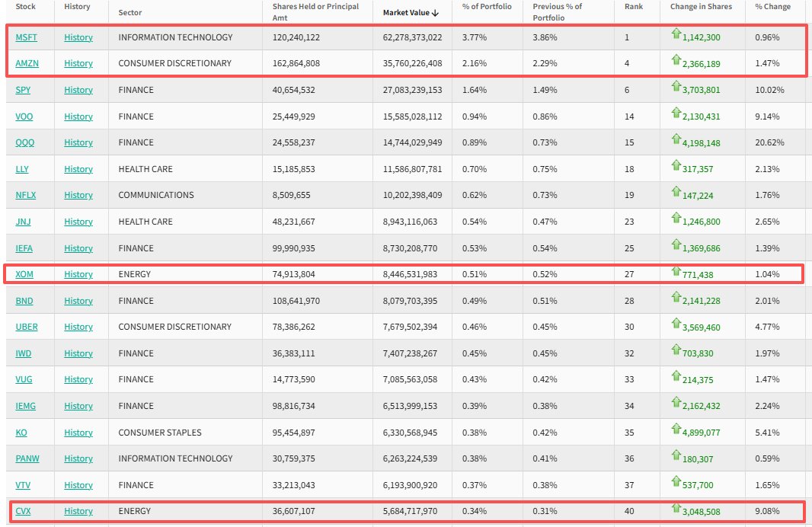The height and width of the screenshot is (527, 812).
Task: Click the green up arrow in XOM row
Action: point(675,271)
